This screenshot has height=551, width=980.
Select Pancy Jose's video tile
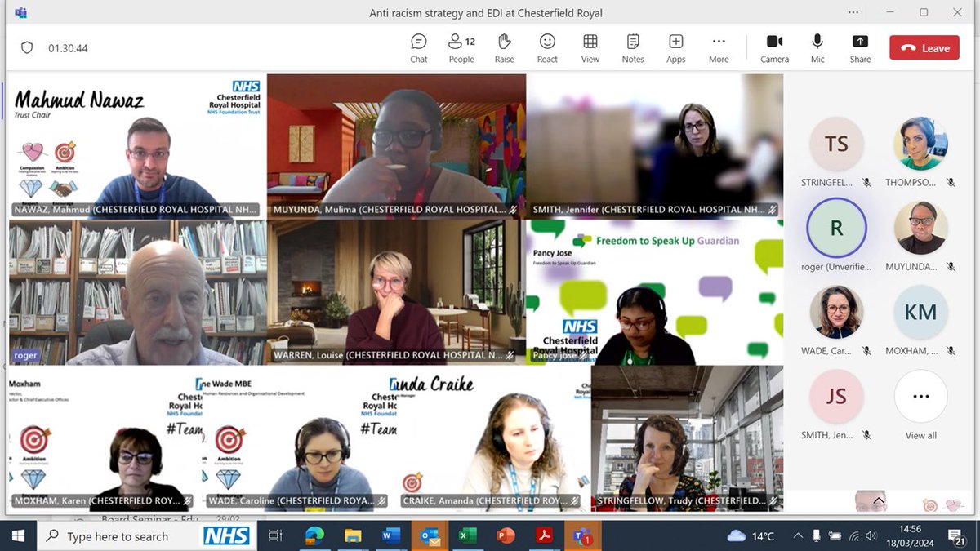(655, 292)
